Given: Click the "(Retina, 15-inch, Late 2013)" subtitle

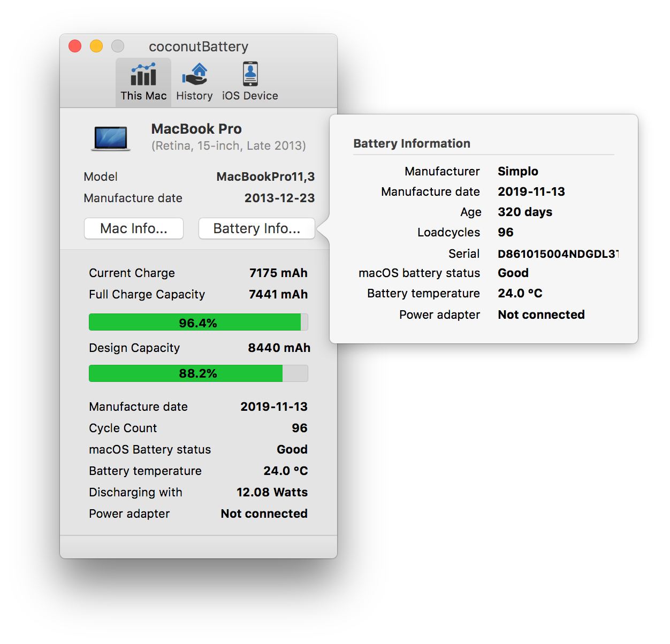Looking at the screenshot, I should tap(229, 146).
